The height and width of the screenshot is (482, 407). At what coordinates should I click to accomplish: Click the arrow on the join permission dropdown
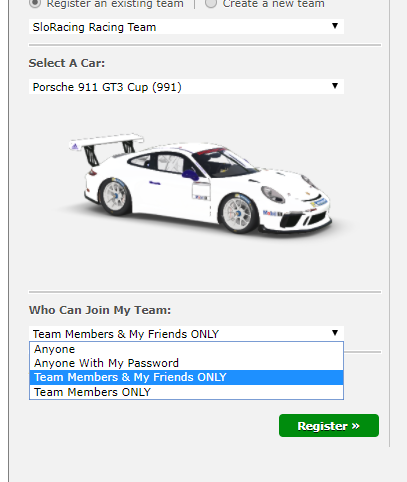click(335, 333)
